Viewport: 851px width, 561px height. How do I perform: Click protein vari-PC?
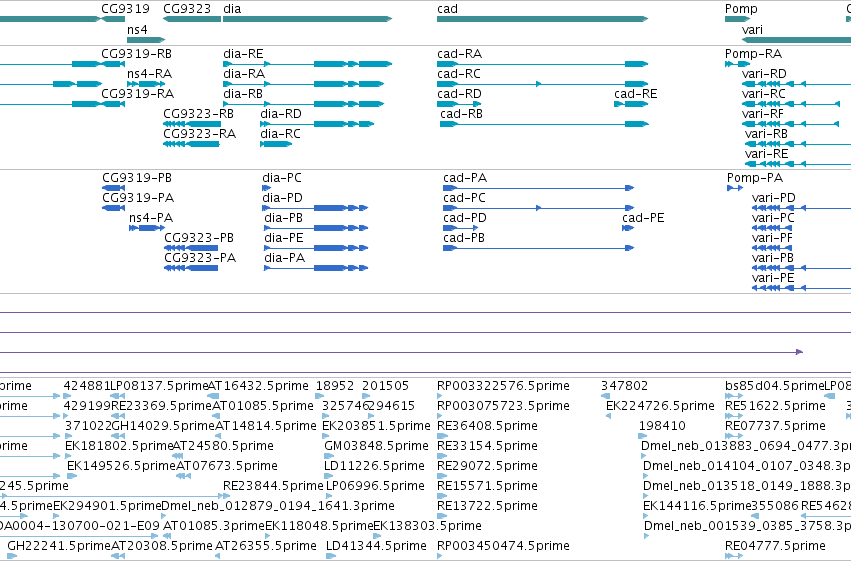[773, 218]
